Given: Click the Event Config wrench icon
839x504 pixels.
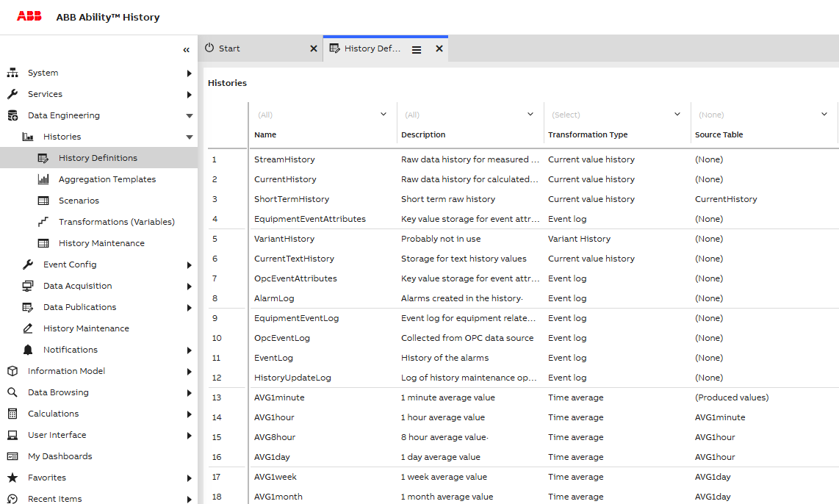Looking at the screenshot, I should point(28,264).
